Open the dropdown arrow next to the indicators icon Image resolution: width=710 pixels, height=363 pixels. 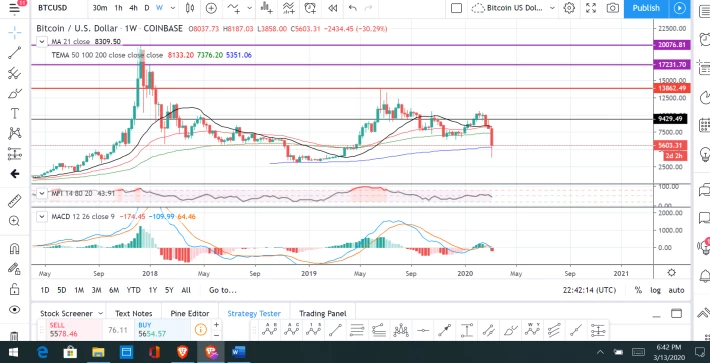(250, 8)
